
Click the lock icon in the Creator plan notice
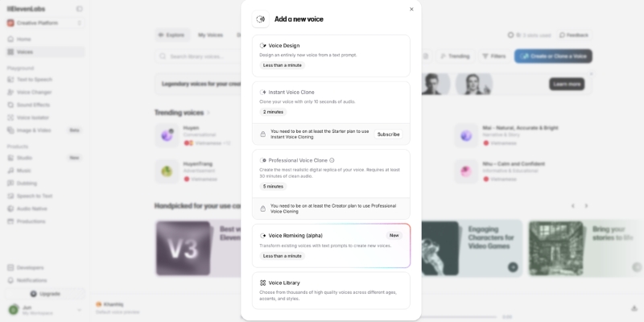pyautogui.click(x=262, y=208)
